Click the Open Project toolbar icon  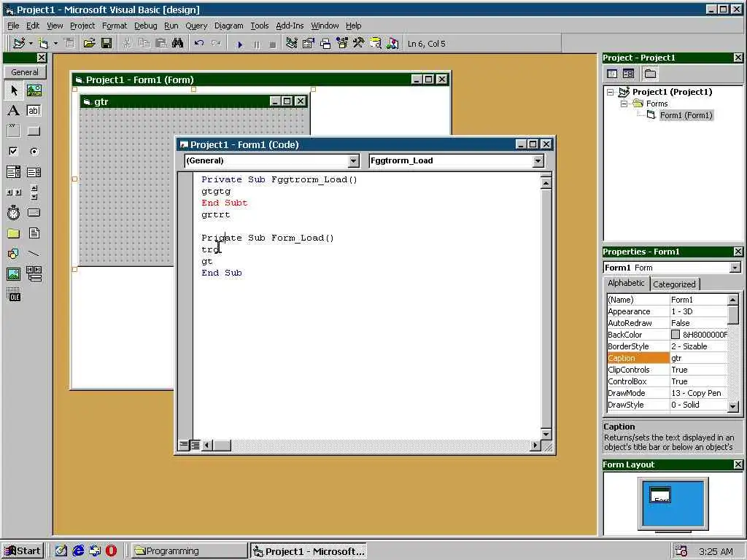click(x=89, y=44)
